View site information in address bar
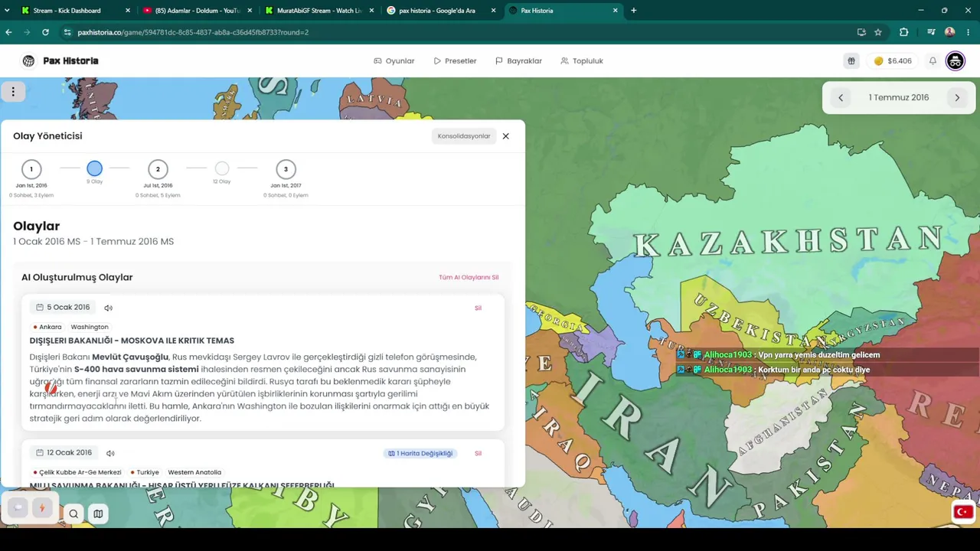Screen dimensions: 980x551 [x=67, y=32]
